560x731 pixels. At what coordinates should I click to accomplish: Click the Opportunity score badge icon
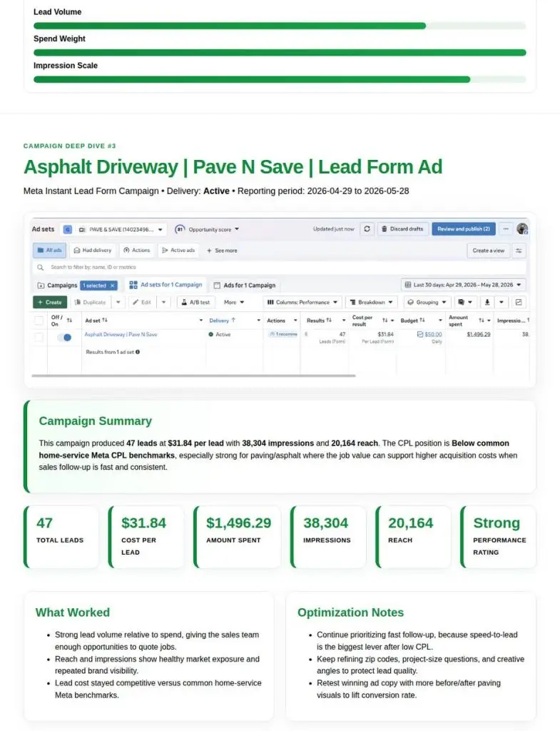(x=180, y=229)
